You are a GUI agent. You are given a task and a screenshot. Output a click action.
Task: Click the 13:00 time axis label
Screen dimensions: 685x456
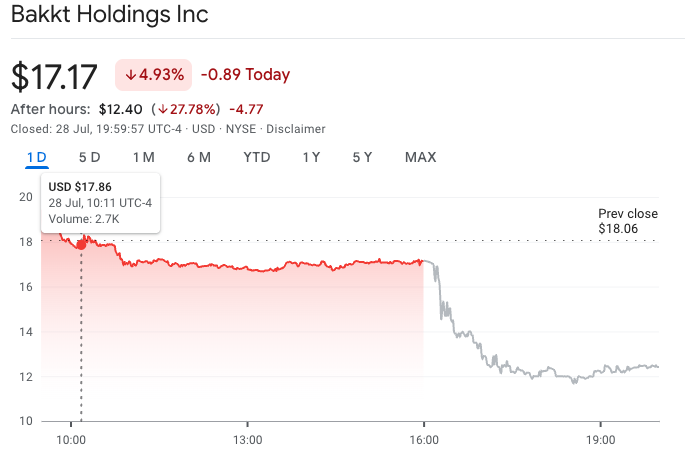pyautogui.click(x=247, y=439)
